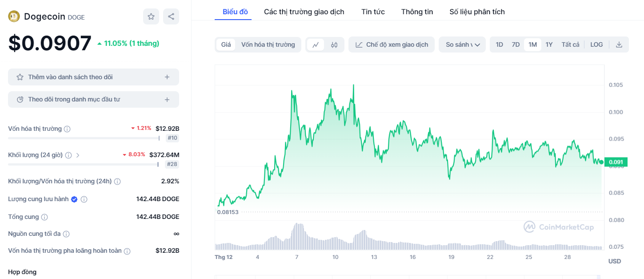The width and height of the screenshot is (644, 279).
Task: Open the Vốn hóa thị trường info tooltip
Action: (x=67, y=129)
